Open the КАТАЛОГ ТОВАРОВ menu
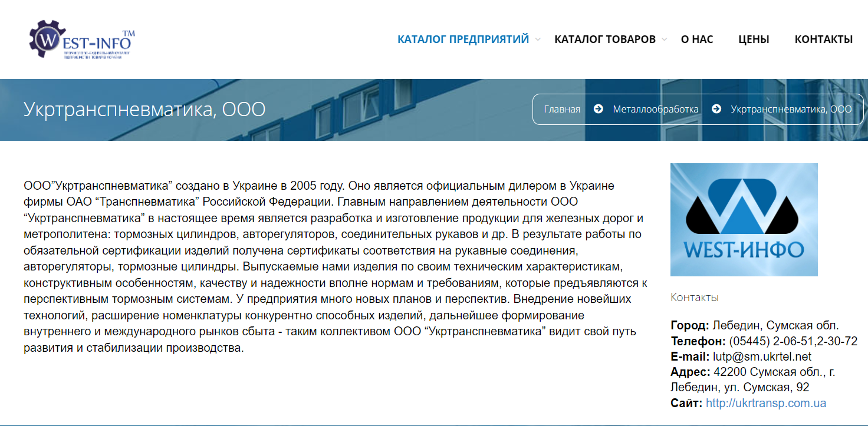Image resolution: width=868 pixels, height=426 pixels. point(605,39)
